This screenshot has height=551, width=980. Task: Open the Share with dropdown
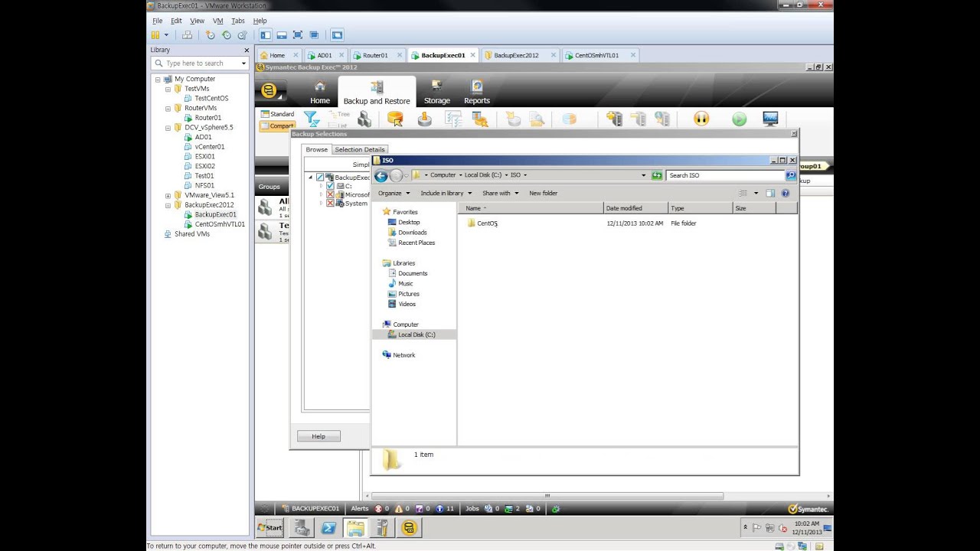(x=501, y=193)
